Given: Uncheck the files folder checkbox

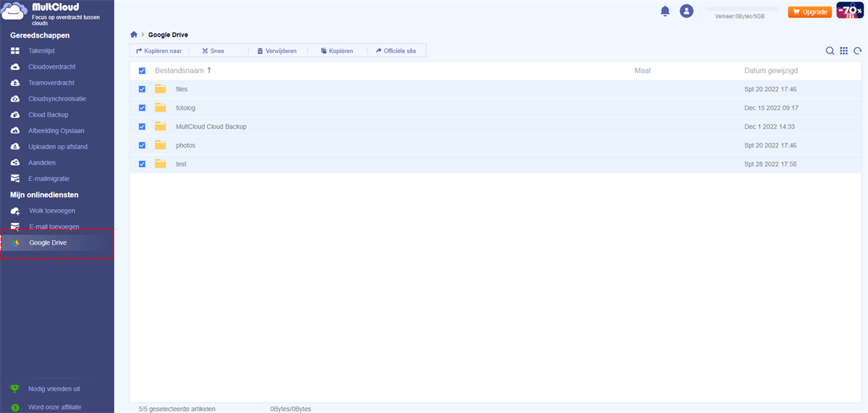Looking at the screenshot, I should pyautogui.click(x=142, y=89).
